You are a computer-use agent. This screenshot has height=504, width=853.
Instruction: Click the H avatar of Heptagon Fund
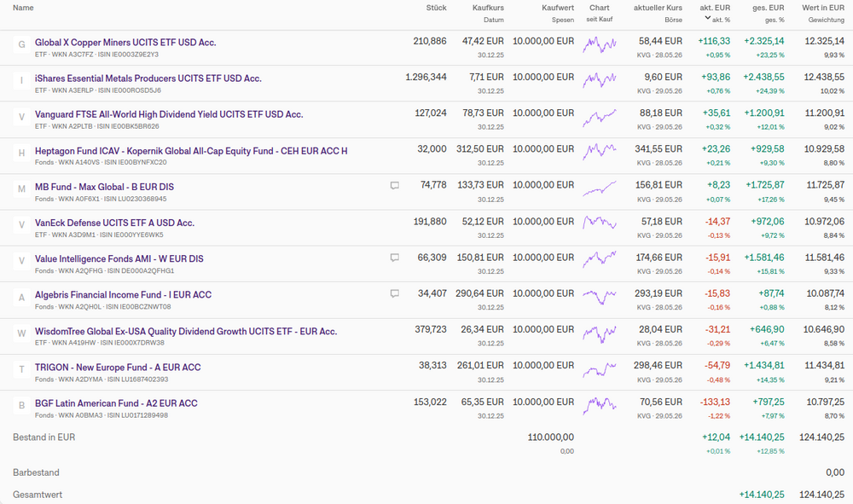pos(22,154)
